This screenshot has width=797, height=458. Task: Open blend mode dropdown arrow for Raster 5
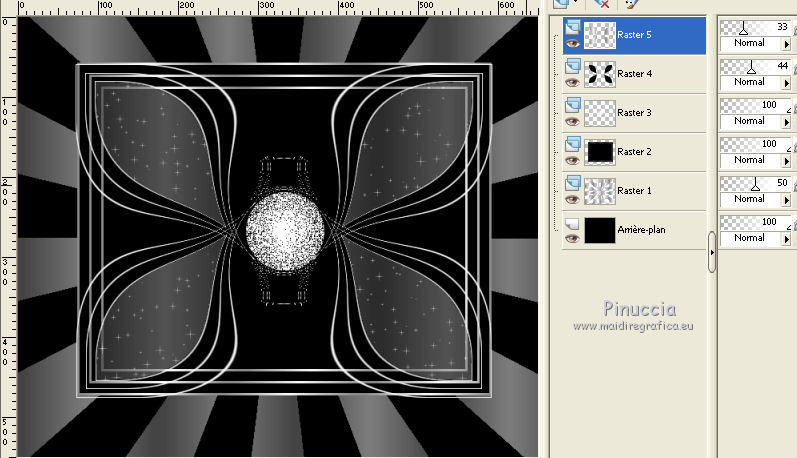[786, 44]
